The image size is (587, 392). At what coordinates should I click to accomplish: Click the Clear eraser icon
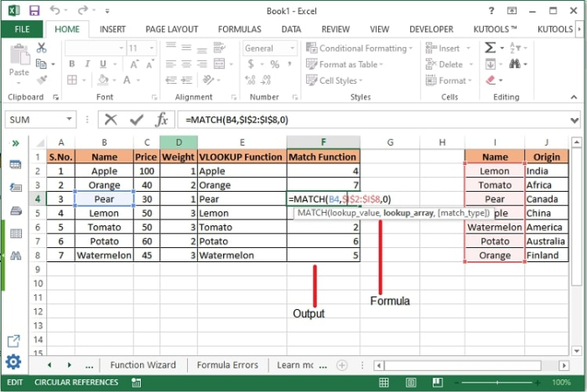click(491, 80)
